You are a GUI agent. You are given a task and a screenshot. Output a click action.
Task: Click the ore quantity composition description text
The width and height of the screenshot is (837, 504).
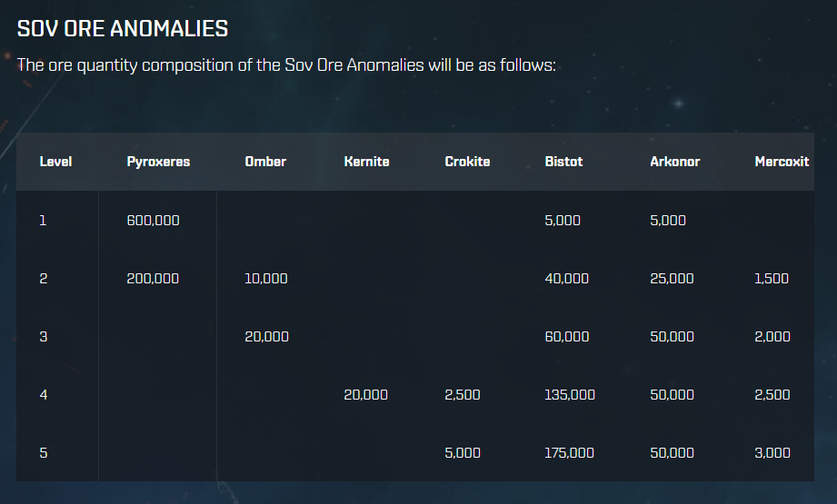tap(286, 65)
